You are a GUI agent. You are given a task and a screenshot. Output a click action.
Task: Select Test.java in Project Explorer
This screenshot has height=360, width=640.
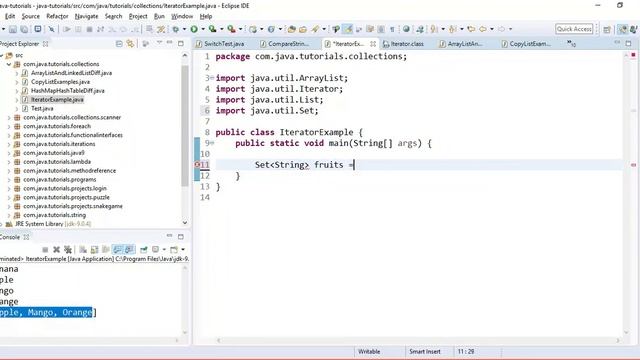[42, 109]
